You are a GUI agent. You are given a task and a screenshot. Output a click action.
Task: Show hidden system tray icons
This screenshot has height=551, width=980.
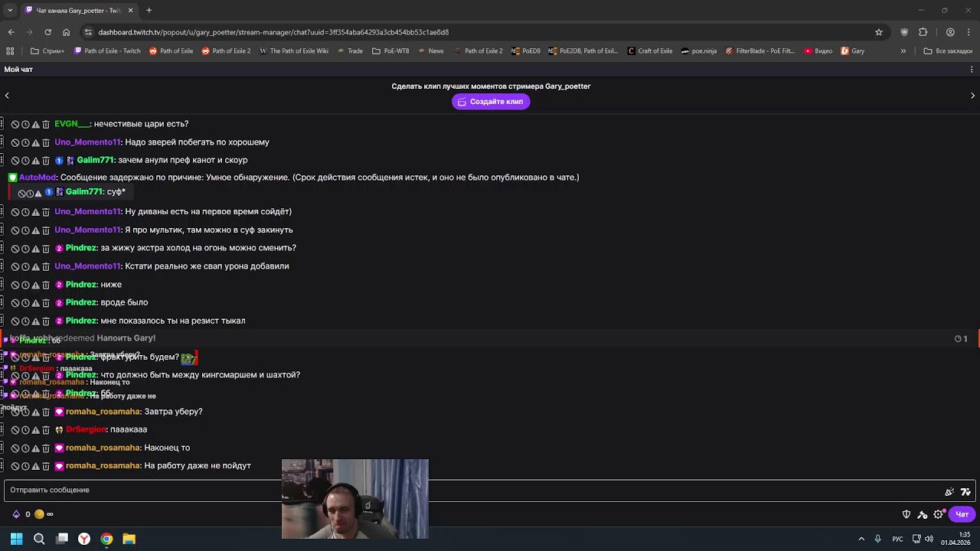861,539
